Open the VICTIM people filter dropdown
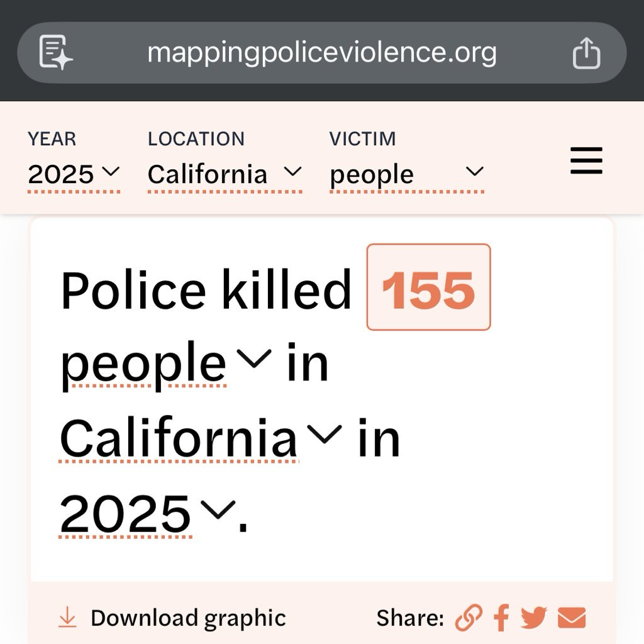Screen dimensions: 644x644 406,174
